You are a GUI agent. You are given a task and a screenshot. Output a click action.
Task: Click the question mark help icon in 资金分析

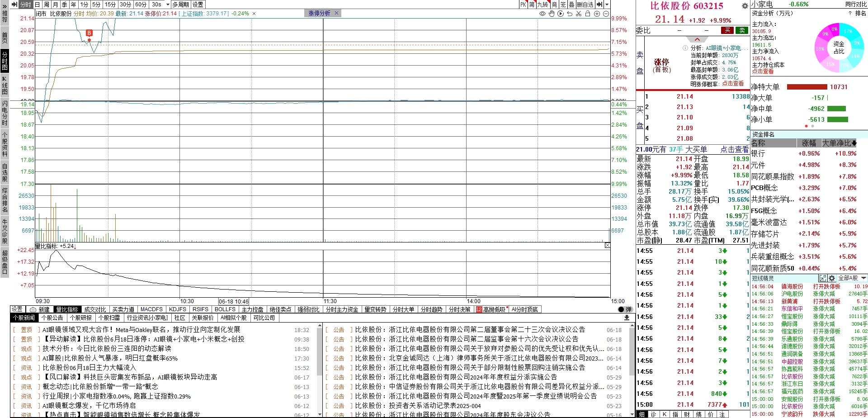[x=850, y=13]
